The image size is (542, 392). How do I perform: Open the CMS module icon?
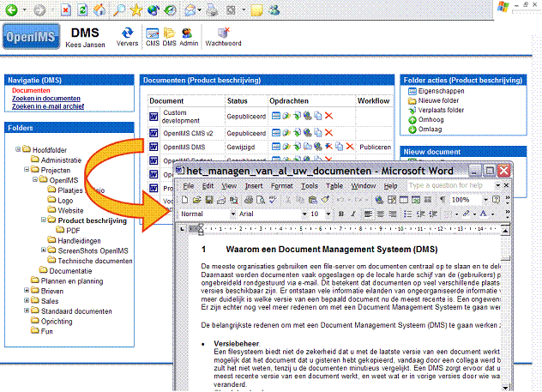pyautogui.click(x=152, y=33)
